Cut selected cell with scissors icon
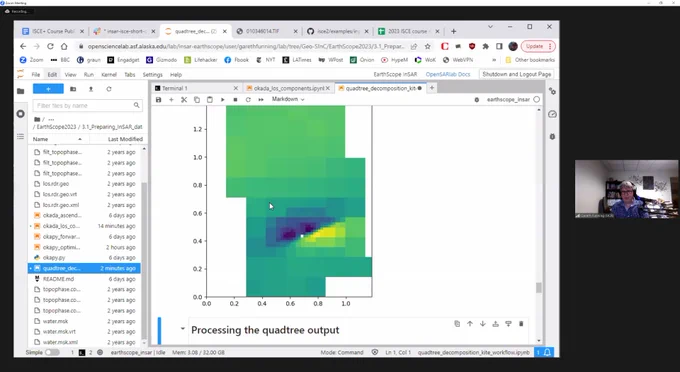Screen dimensions: 680x372 coord(184,100)
